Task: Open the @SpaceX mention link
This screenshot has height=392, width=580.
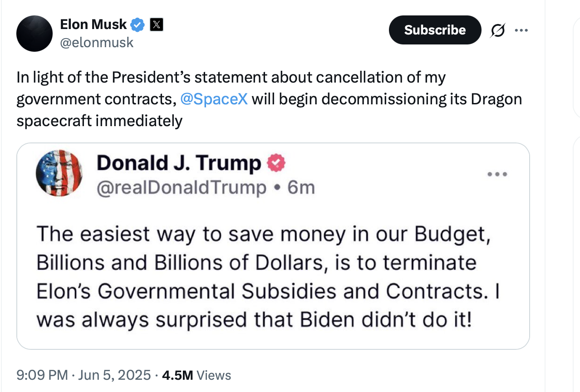Action: [214, 99]
